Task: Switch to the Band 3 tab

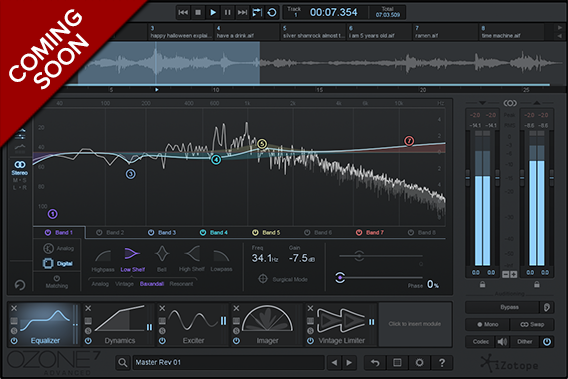Action: [162, 233]
